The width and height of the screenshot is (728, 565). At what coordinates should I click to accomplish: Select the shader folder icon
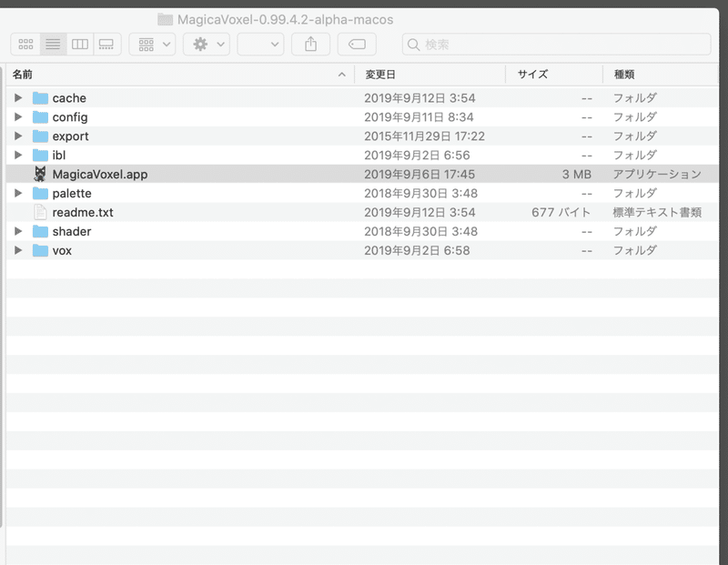40,231
